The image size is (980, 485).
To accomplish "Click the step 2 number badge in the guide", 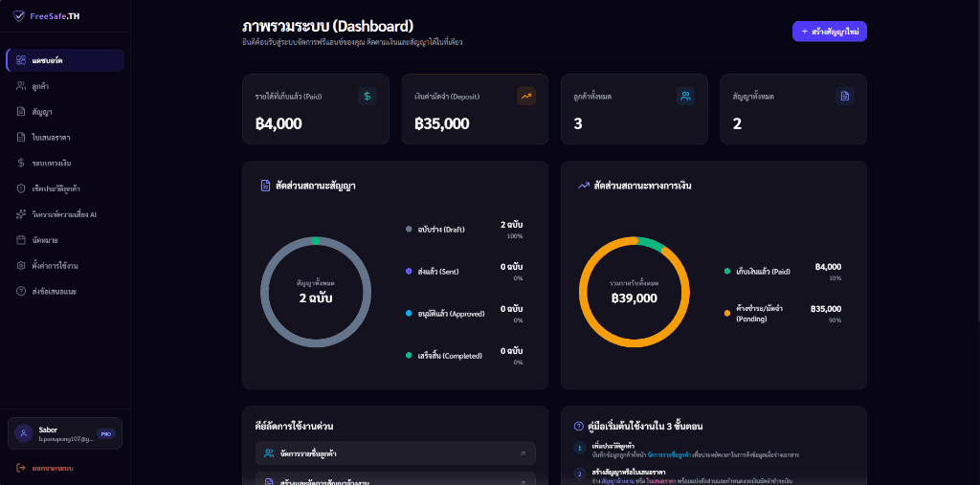I will [x=579, y=474].
